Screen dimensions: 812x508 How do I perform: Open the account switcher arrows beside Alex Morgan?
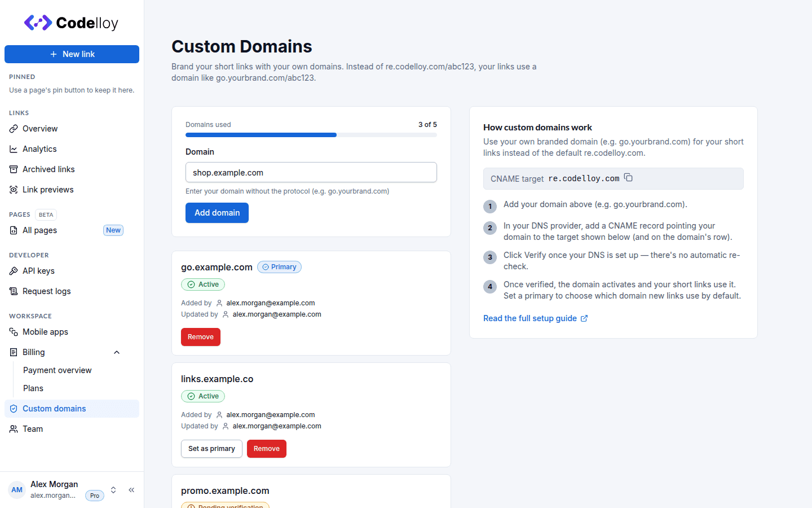113,490
